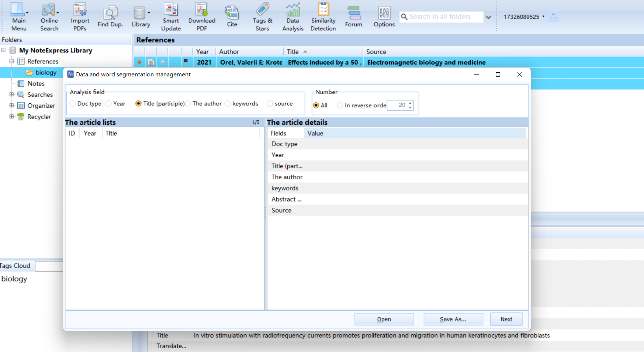The height and width of the screenshot is (352, 644).
Task: Choose the Cite toolbar icon
Action: (232, 16)
